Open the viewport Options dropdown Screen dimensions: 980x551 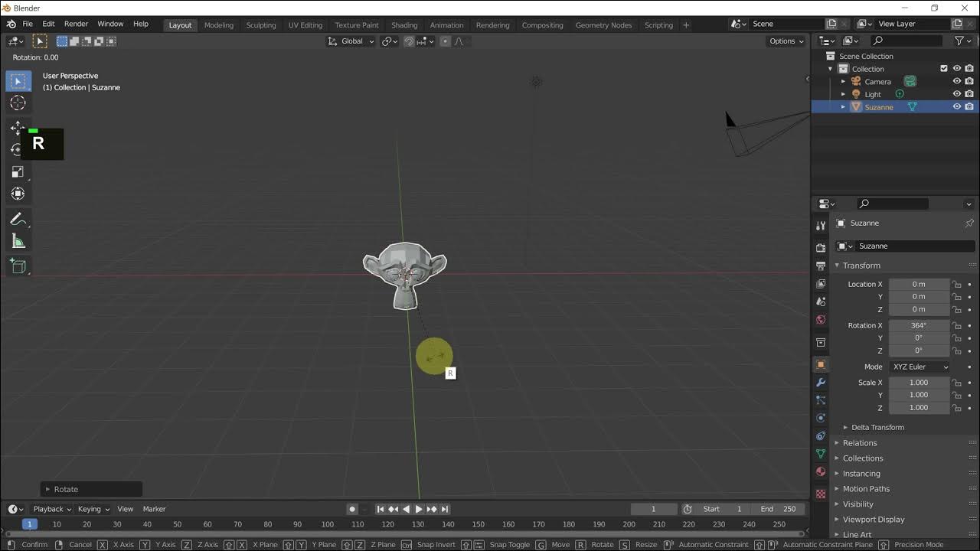coord(786,41)
